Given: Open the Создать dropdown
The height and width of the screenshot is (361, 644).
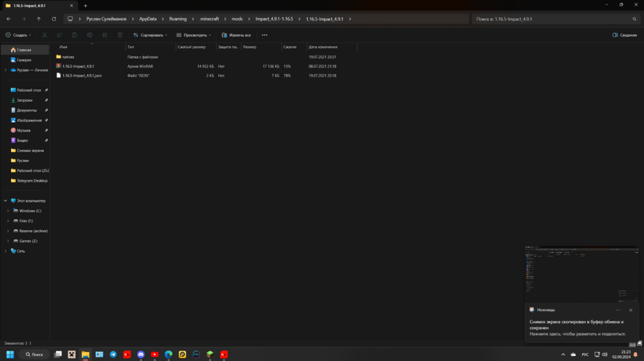Looking at the screenshot, I should [x=19, y=35].
